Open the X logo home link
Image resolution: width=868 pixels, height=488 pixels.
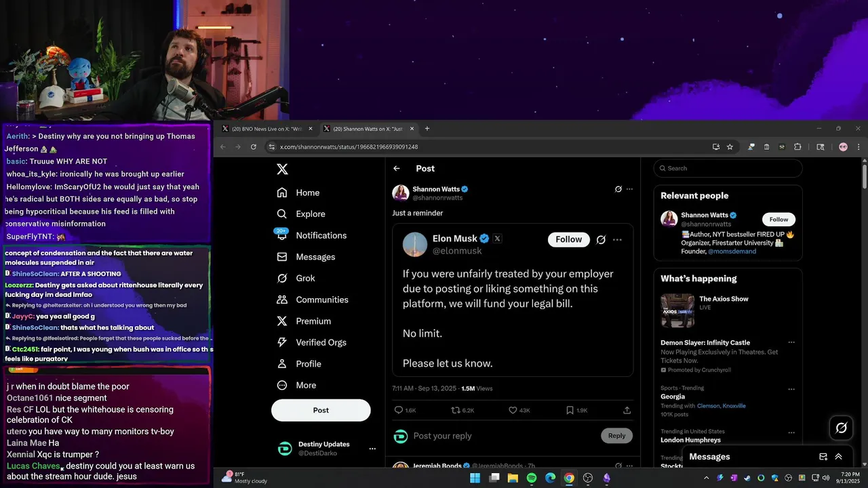(283, 169)
